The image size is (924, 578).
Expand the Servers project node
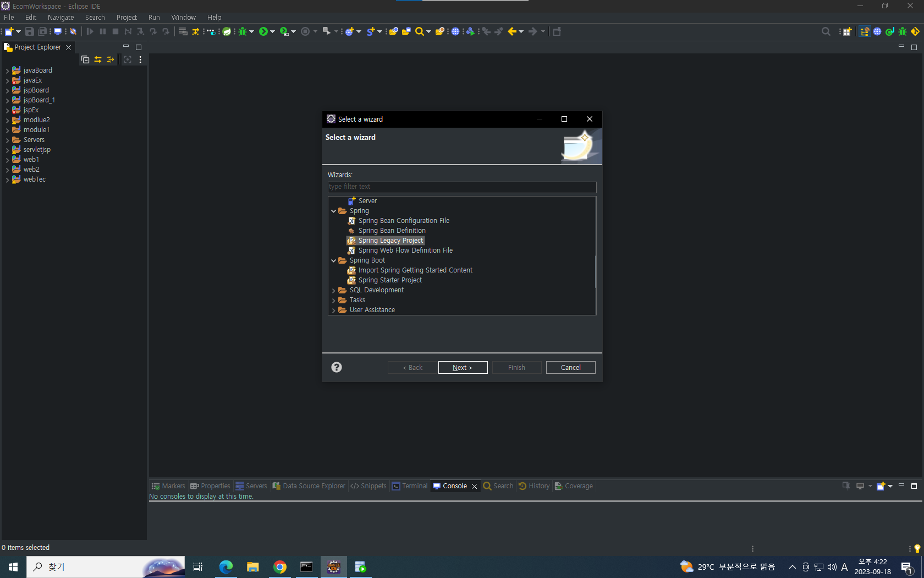coord(7,140)
